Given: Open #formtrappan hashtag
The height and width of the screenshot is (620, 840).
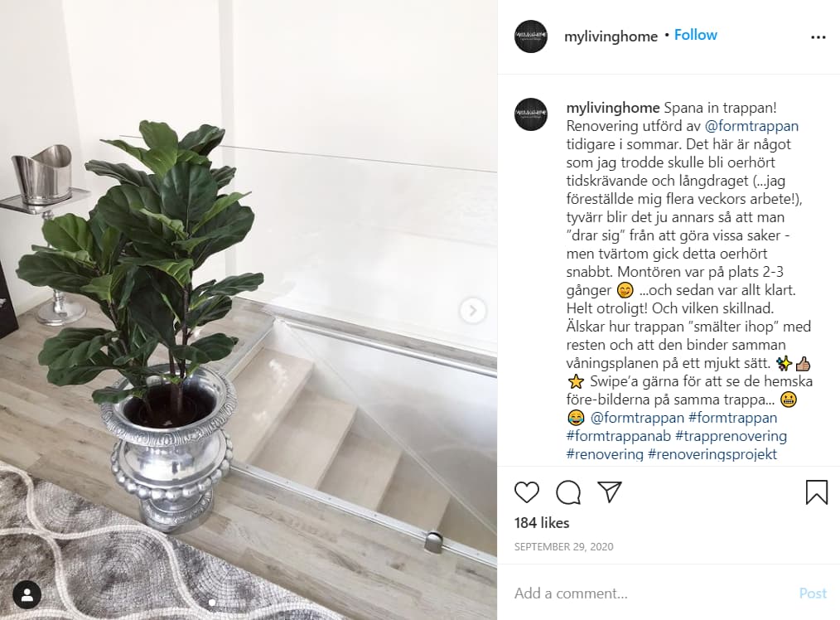Looking at the screenshot, I should click(x=732, y=418).
